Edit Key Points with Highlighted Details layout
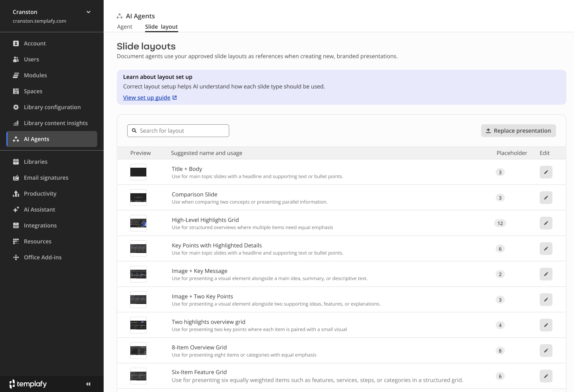 (x=546, y=249)
